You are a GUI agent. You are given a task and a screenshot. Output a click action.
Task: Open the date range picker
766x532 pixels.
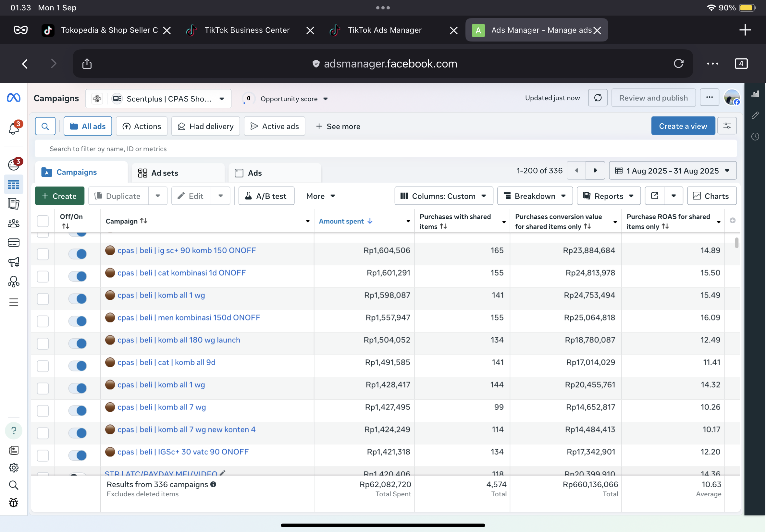672,171
